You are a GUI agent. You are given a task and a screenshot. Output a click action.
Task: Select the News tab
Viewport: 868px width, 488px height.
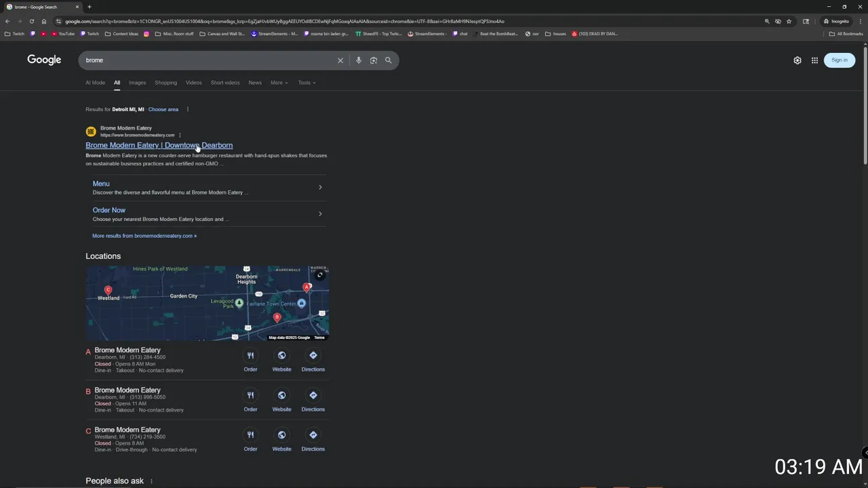pos(255,83)
